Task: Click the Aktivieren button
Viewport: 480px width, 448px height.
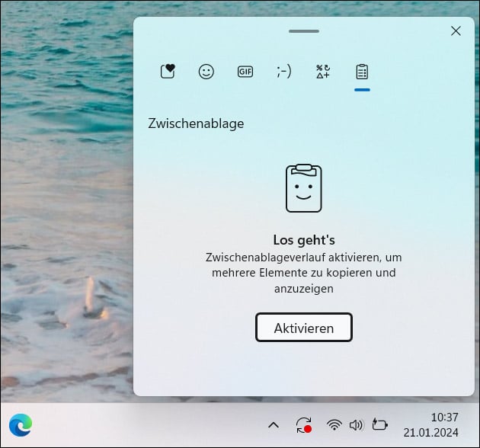Action: (304, 328)
